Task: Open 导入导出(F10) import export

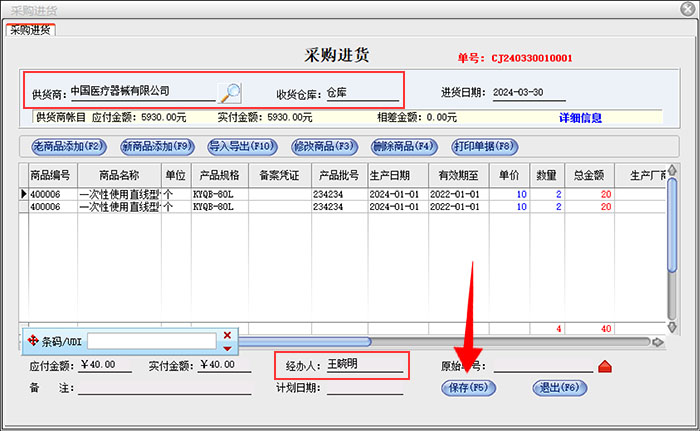Action: [x=241, y=146]
